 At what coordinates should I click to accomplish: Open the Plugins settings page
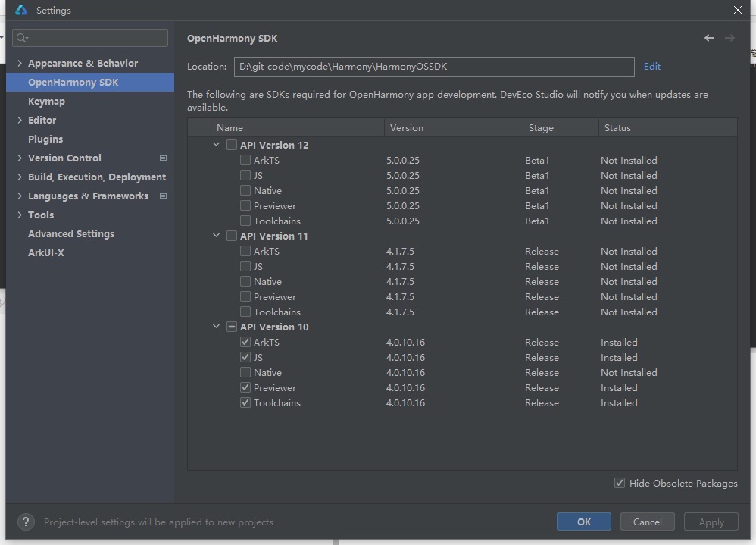click(45, 139)
